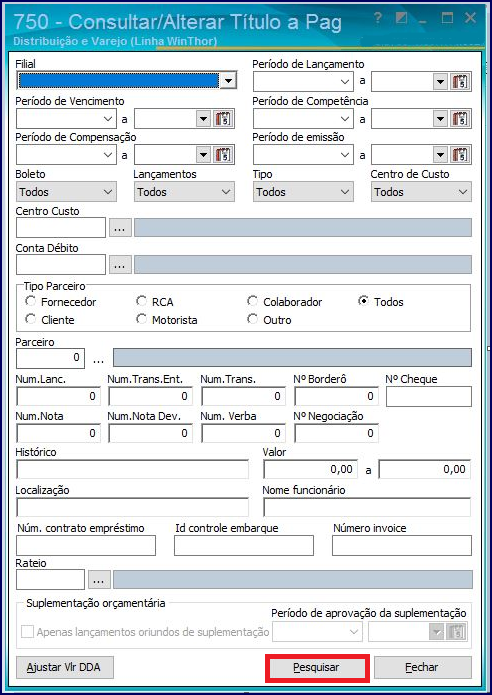492x695 pixels.
Task: Open calendar icon for Período de Vencimento
Action: pos(224,119)
